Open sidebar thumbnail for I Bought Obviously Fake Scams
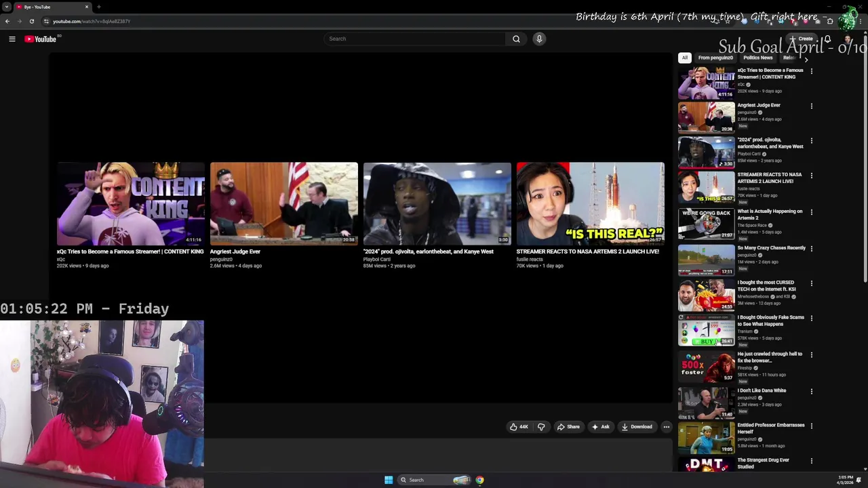The width and height of the screenshot is (868, 488). click(706, 330)
